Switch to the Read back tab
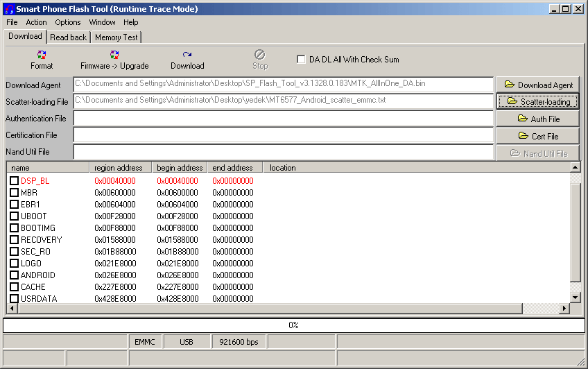Viewport: 588px width, 369px height. 69,37
